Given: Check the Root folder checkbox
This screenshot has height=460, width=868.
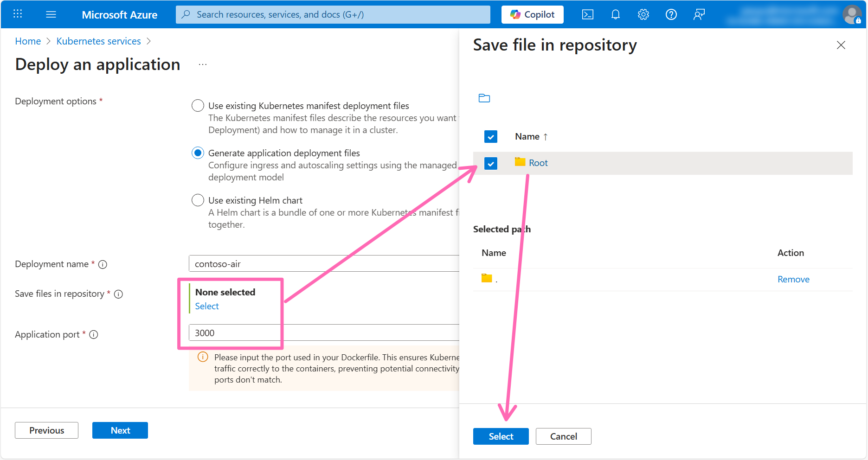Looking at the screenshot, I should [490, 163].
